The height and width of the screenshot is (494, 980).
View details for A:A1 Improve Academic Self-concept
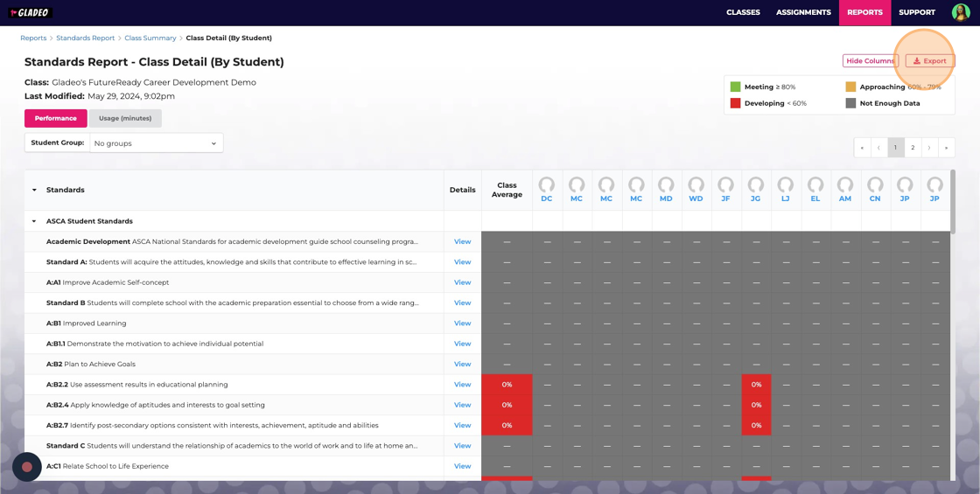pos(463,282)
